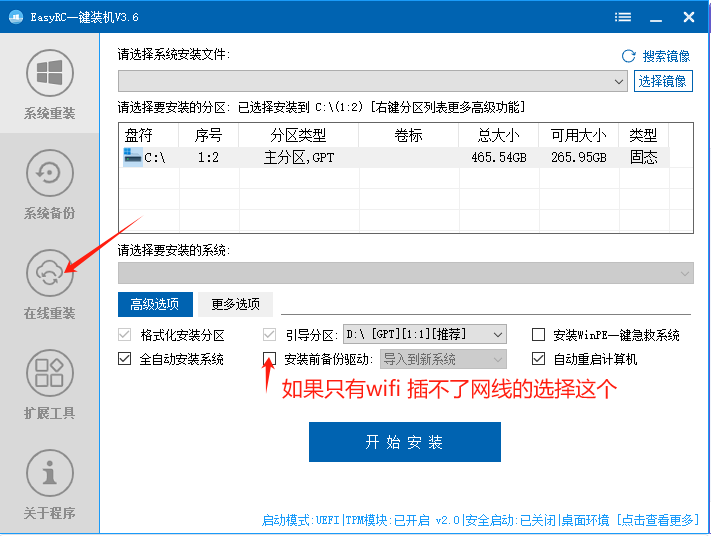Click the 主分区,GPT cell
The width and height of the screenshot is (711, 536).
(299, 157)
